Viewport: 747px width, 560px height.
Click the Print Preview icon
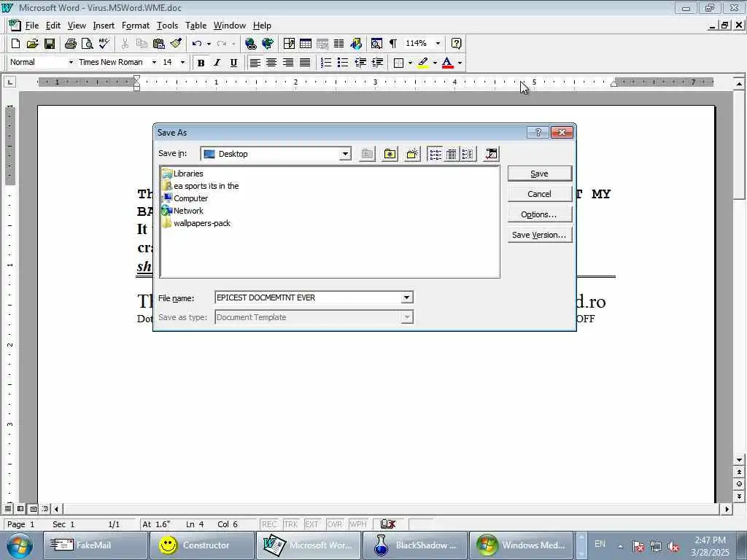point(88,44)
